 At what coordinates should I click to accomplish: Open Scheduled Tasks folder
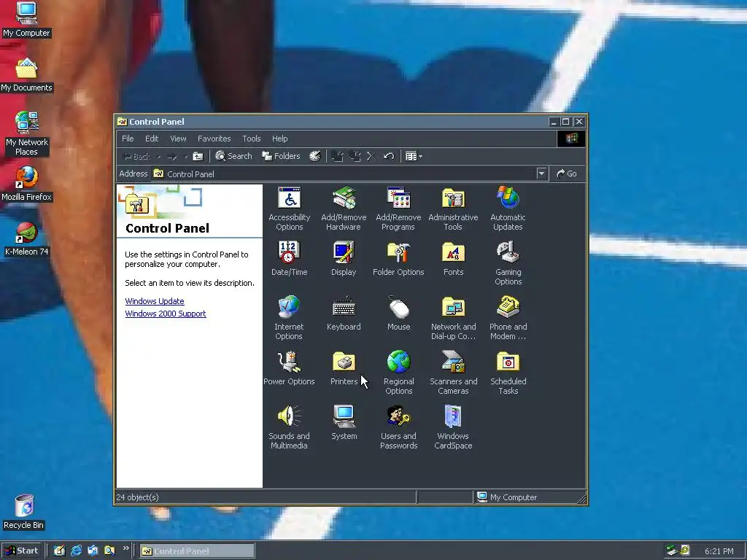tap(508, 373)
